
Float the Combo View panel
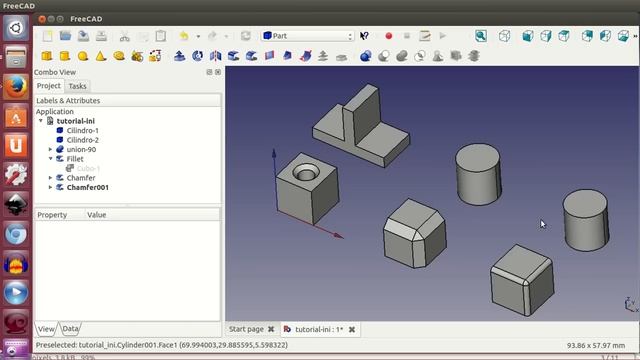209,72
